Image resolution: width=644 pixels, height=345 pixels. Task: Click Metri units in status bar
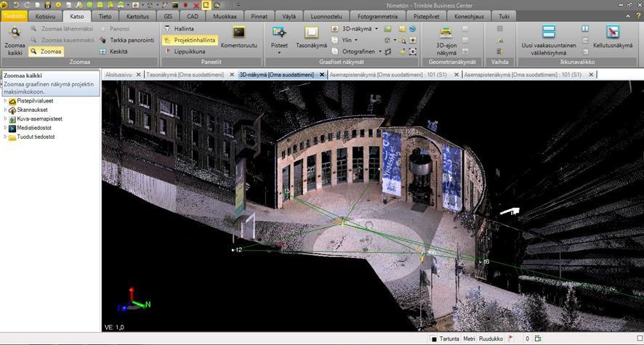click(469, 339)
